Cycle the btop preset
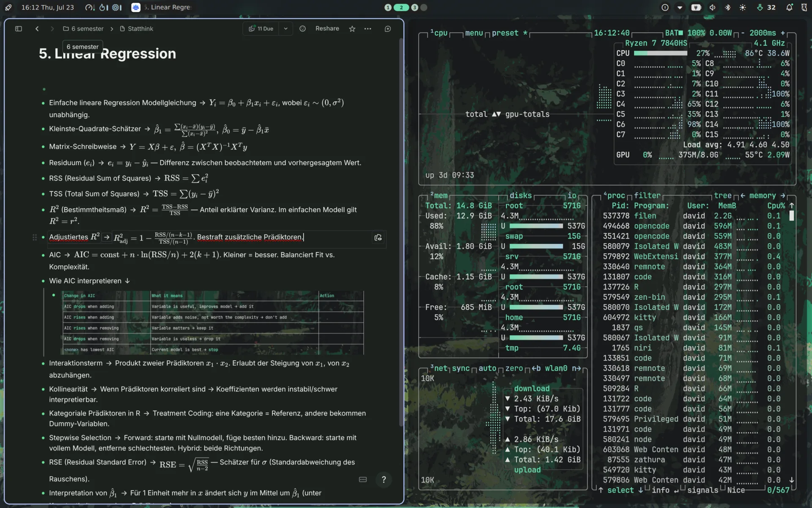 (510, 33)
